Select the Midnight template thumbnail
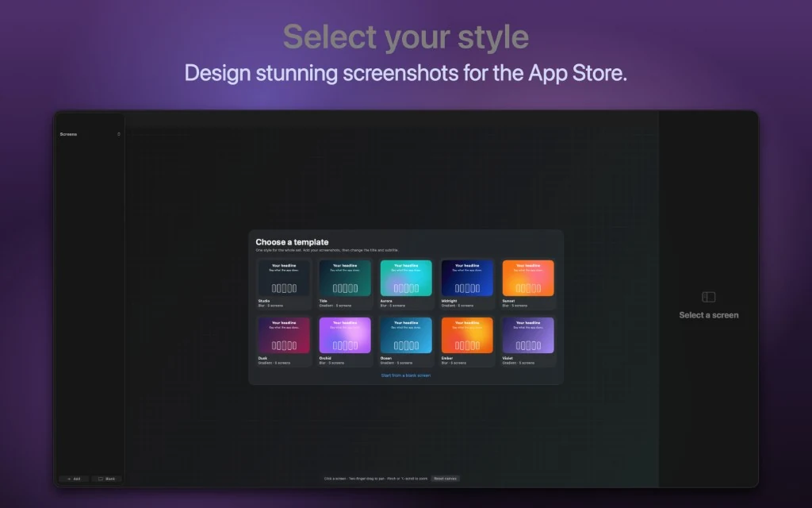 467,279
